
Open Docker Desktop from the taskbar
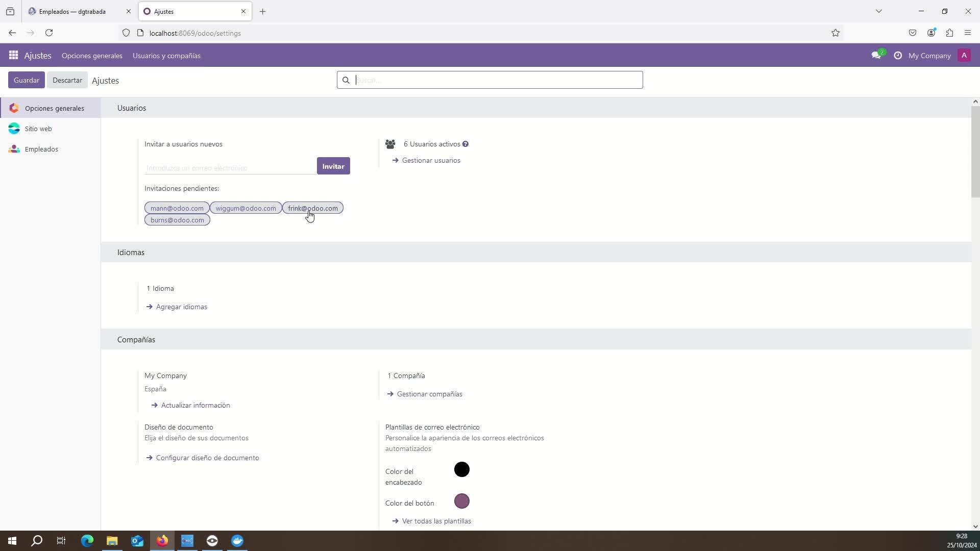pos(237,541)
